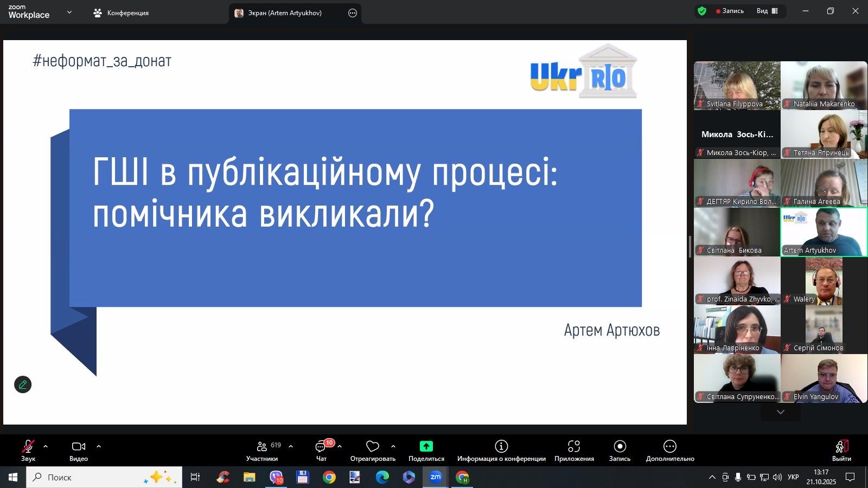This screenshot has height=488, width=868.
Task: Switch to the Конференция tab
Action: 121,13
